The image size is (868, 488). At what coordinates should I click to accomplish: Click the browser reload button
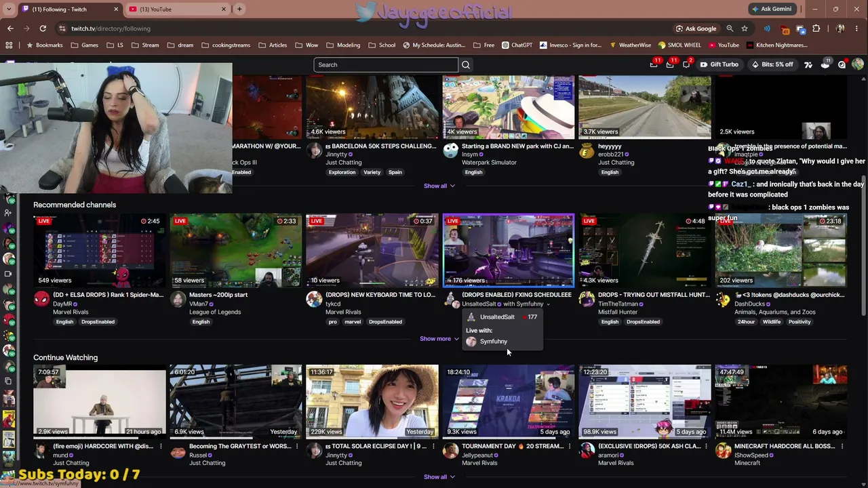click(x=43, y=28)
